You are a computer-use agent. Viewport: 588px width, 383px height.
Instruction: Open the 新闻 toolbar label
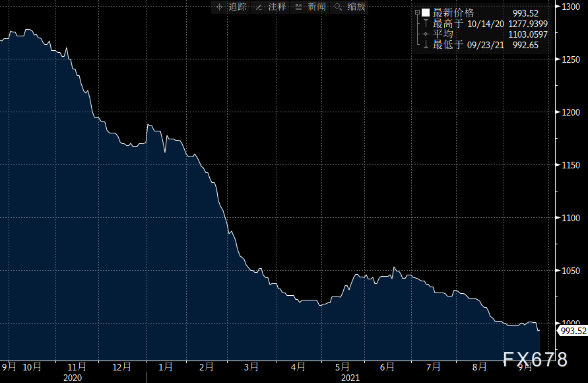click(316, 7)
